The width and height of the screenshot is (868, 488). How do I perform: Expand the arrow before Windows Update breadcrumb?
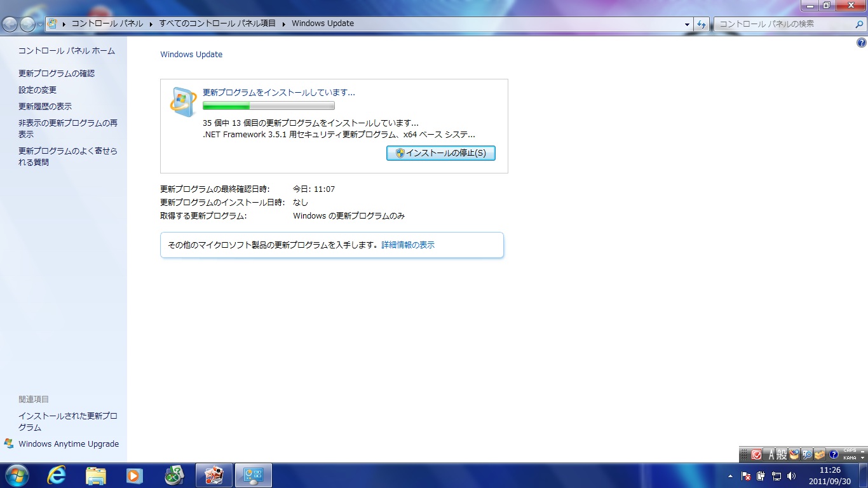coord(284,24)
